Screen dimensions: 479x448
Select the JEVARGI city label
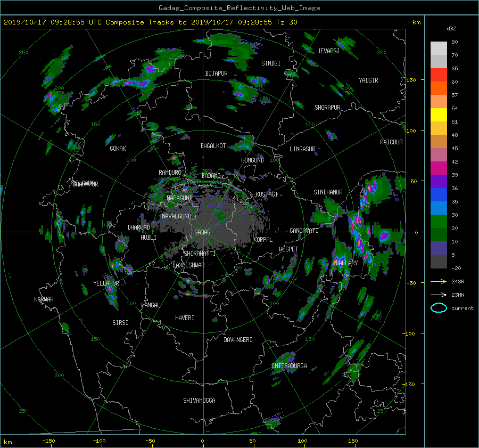pos(328,51)
